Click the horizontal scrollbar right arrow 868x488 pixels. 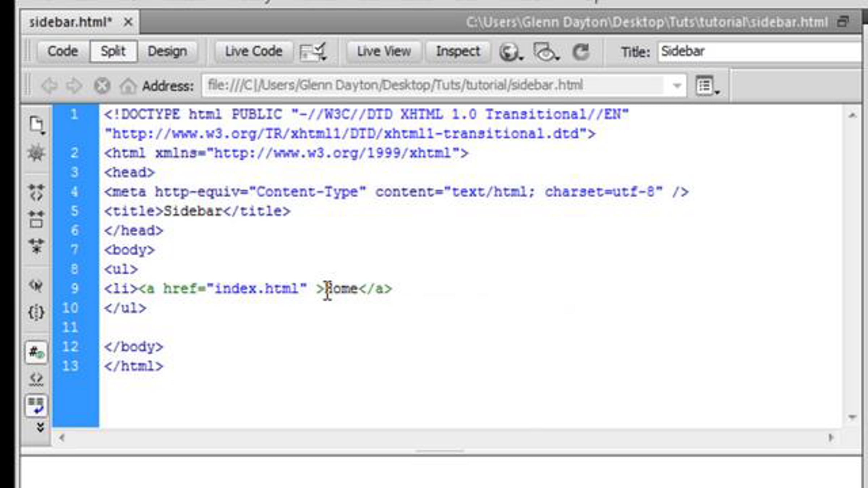[831, 438]
